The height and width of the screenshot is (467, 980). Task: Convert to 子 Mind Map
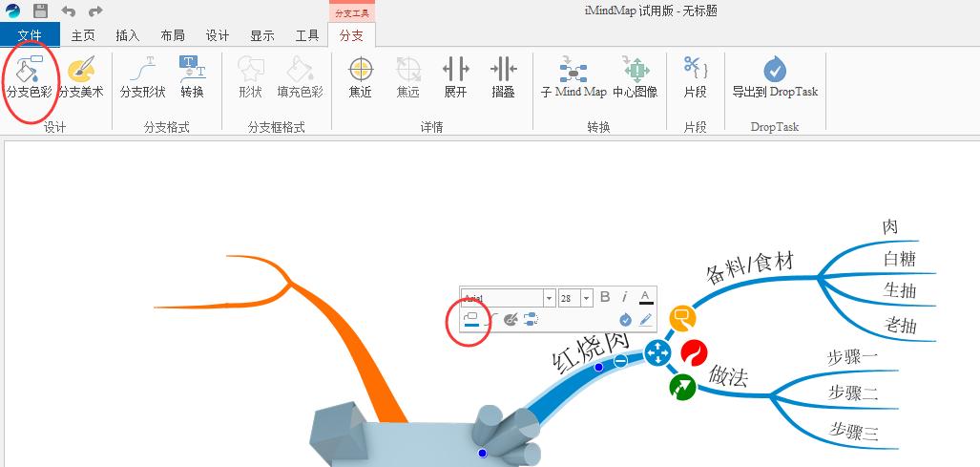click(x=573, y=77)
